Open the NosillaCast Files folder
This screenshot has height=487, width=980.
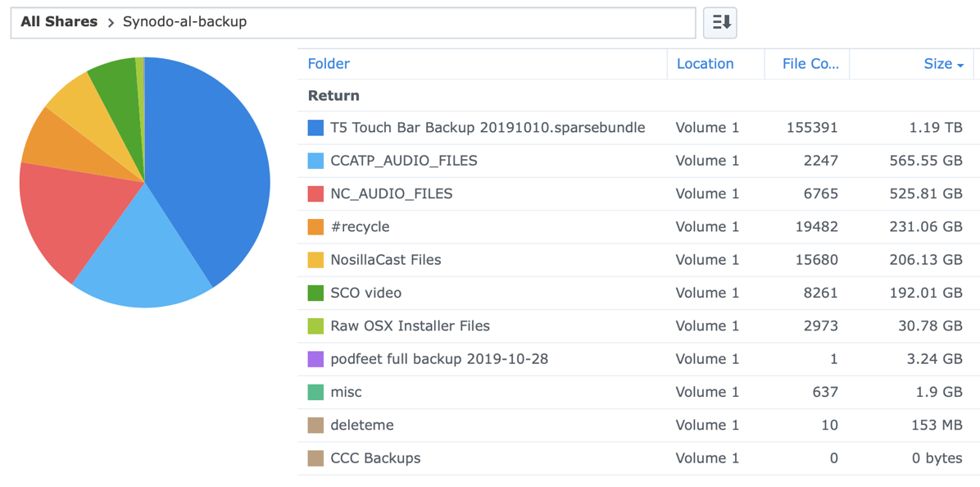385,260
